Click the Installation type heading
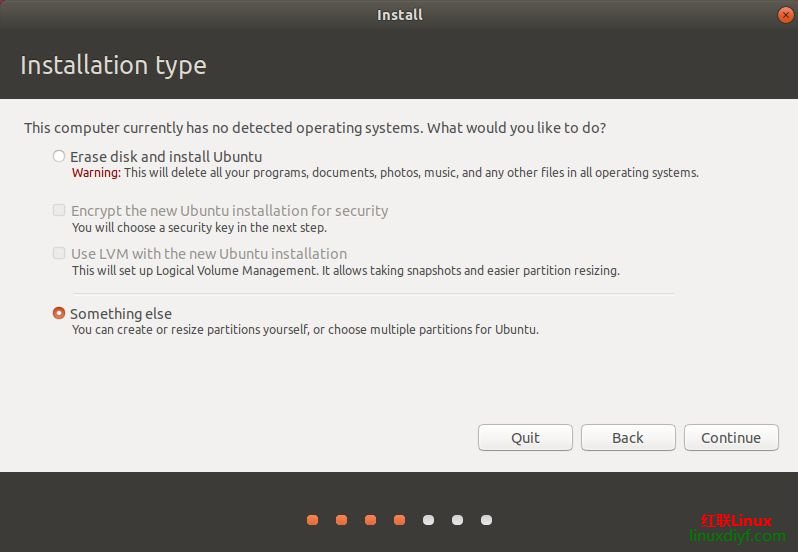This screenshot has height=552, width=798. tap(113, 66)
